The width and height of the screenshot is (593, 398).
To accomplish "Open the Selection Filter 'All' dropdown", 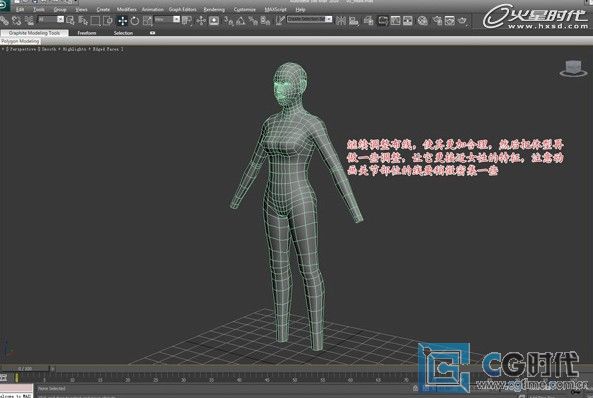I will click(51, 19).
